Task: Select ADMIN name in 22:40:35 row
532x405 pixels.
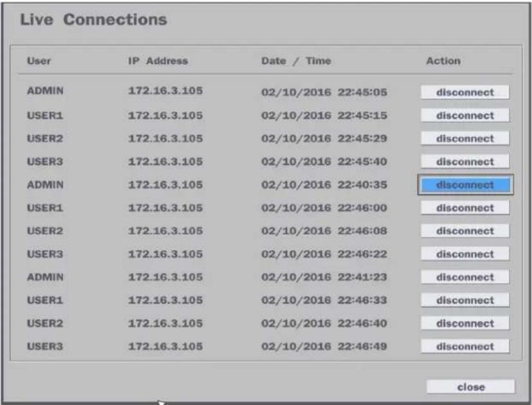Action: coord(45,185)
